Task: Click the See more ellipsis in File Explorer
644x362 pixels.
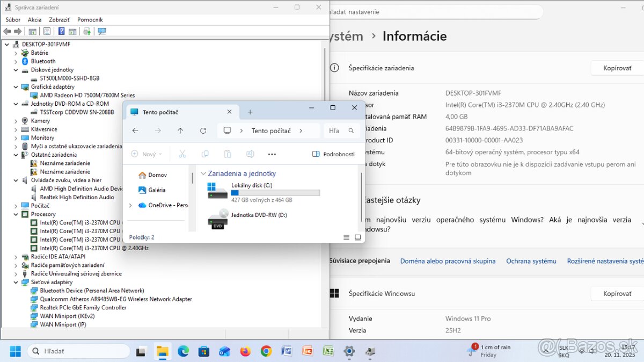Action: click(x=272, y=154)
